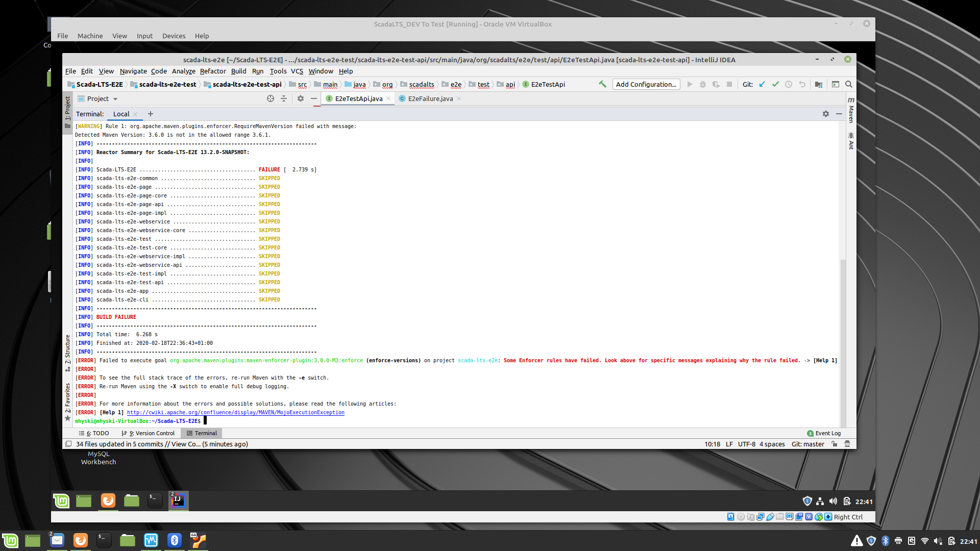Open the Project view dropdown
Screen dimensions: 980x551
point(99,98)
